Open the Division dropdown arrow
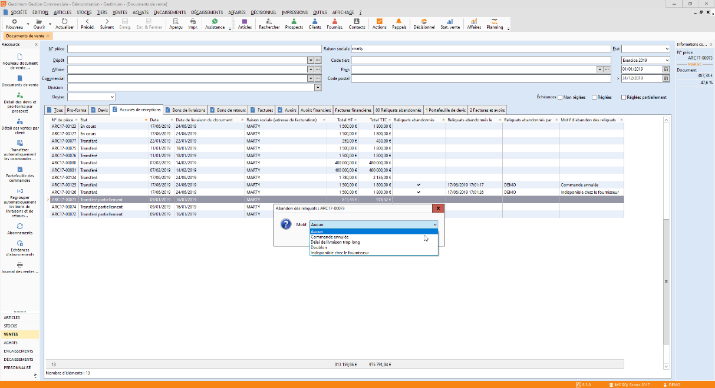 [318, 88]
